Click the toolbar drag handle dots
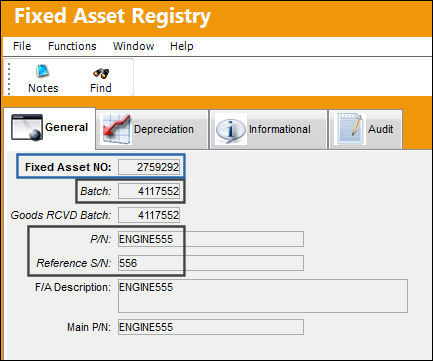433x361 pixels. 9,78
